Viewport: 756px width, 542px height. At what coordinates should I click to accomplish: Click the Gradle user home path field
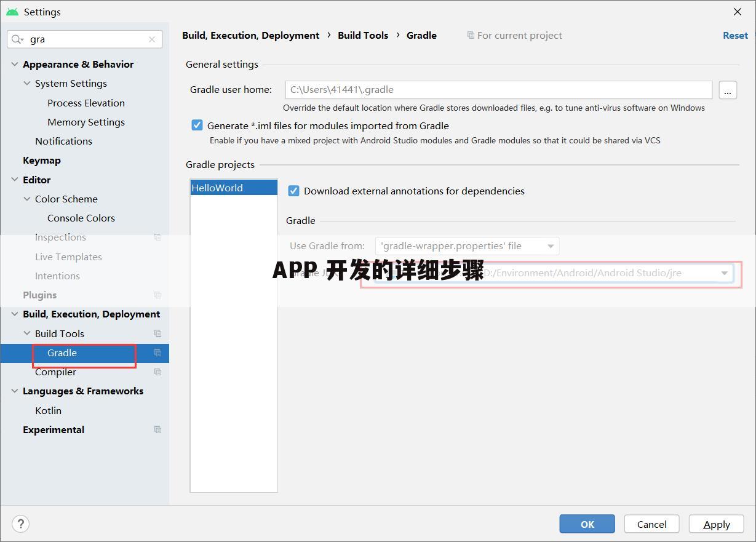pos(498,90)
